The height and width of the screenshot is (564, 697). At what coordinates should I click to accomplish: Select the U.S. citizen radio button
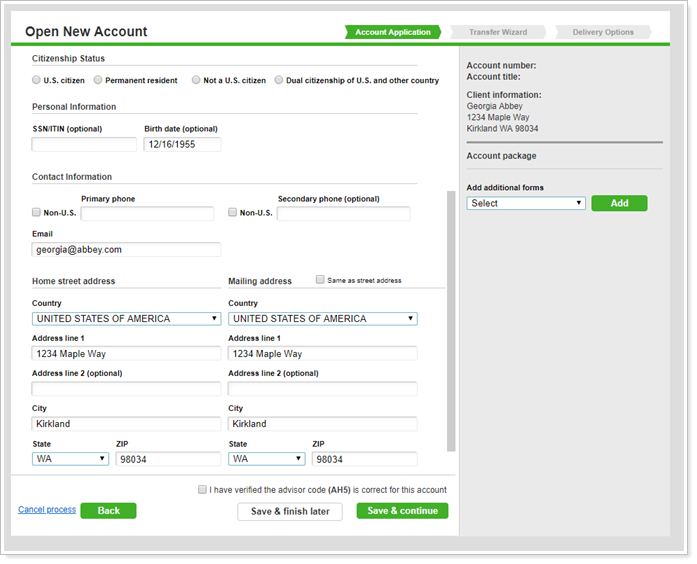point(37,80)
